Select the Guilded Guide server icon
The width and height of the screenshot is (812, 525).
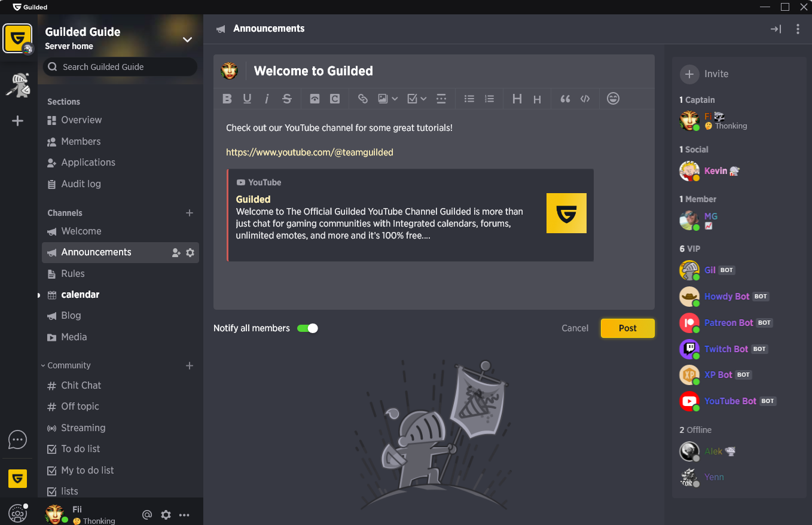(18, 39)
